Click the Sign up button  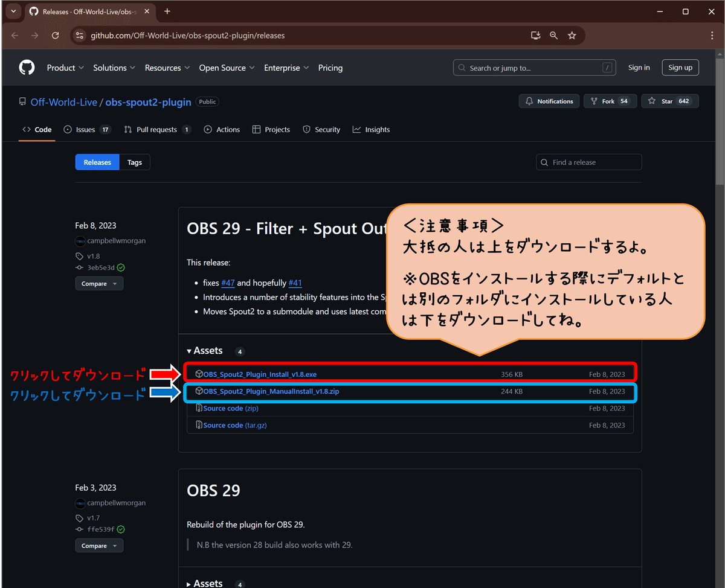(x=680, y=68)
